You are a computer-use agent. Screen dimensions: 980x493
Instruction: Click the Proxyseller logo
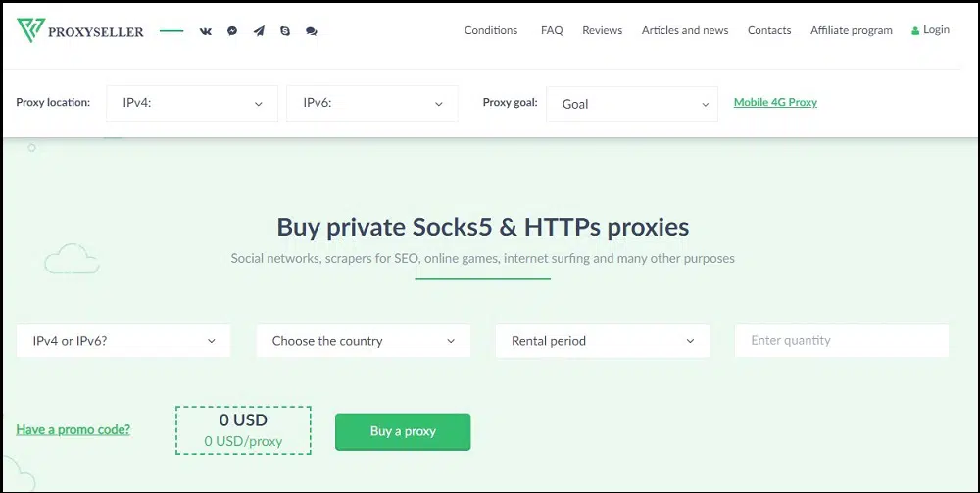[x=80, y=30]
